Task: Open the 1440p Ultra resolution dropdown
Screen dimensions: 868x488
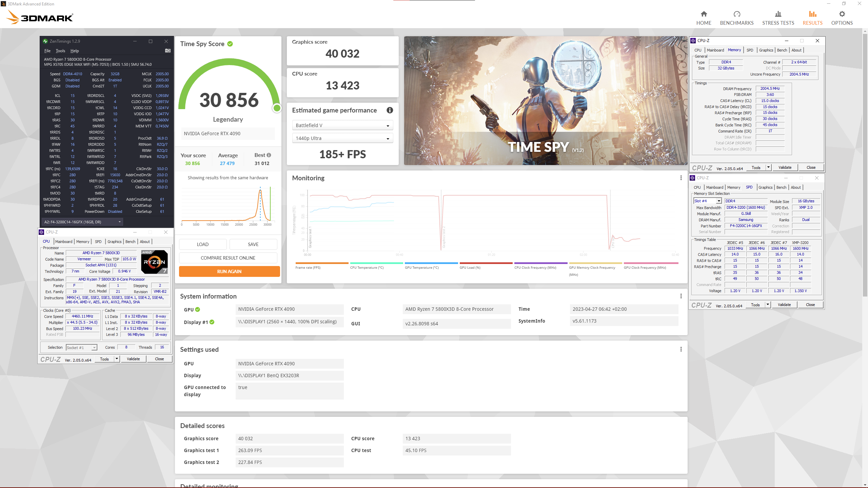Action: point(342,138)
